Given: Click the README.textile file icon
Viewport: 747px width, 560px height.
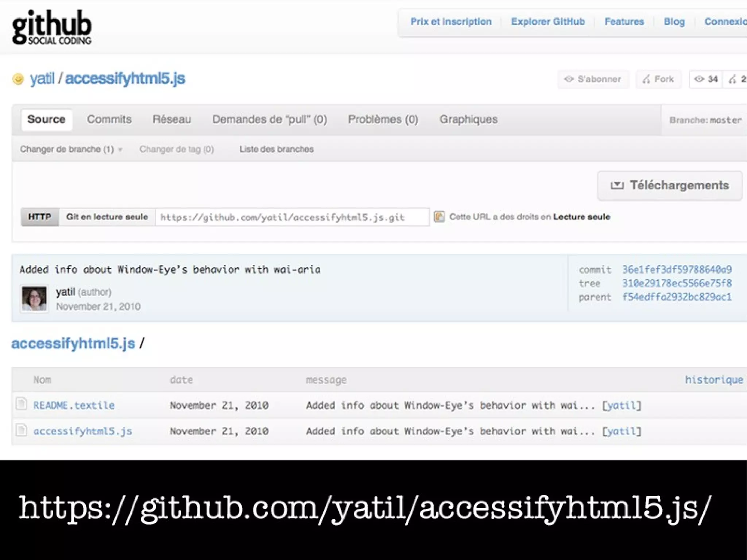Looking at the screenshot, I should (x=21, y=404).
